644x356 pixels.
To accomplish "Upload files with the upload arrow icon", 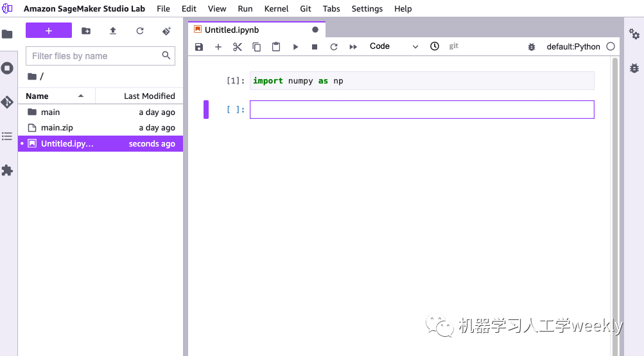I will click(x=113, y=31).
